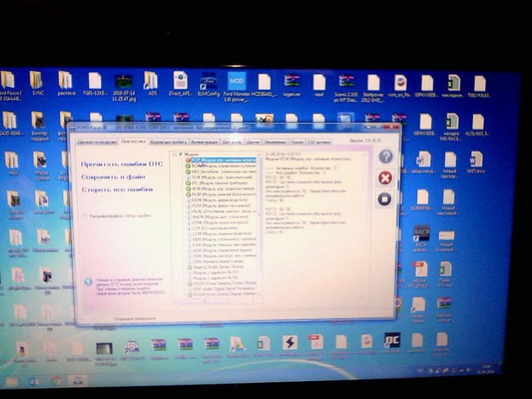Open the MOD file icon on desktop
This screenshot has width=532, height=399.
tap(237, 81)
